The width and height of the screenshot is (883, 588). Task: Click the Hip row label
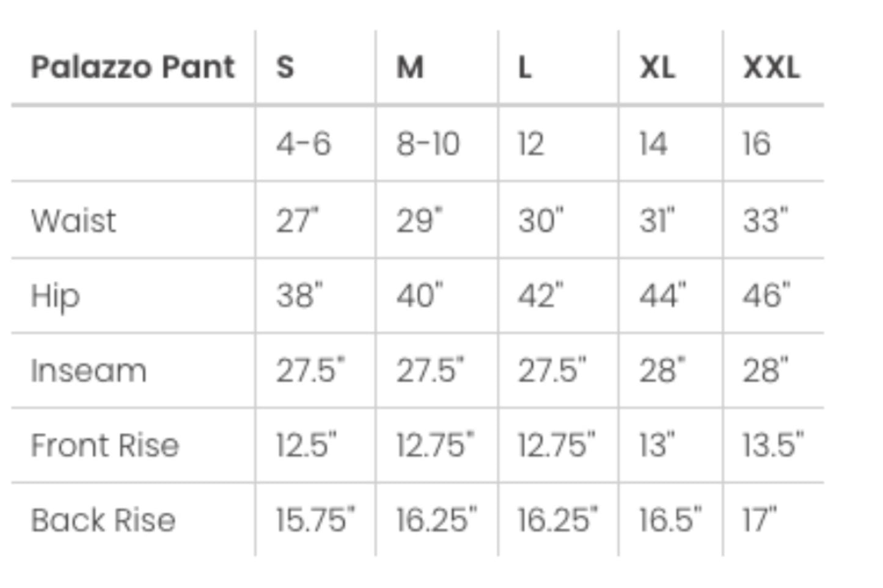[55, 296]
